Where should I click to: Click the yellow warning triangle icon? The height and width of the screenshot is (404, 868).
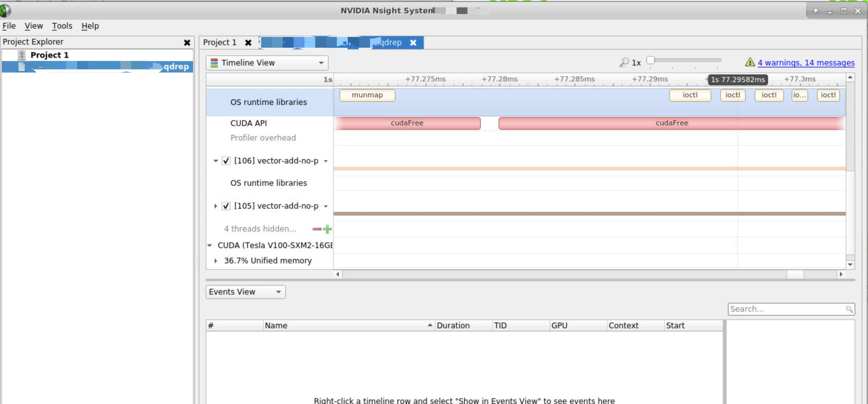tap(750, 62)
